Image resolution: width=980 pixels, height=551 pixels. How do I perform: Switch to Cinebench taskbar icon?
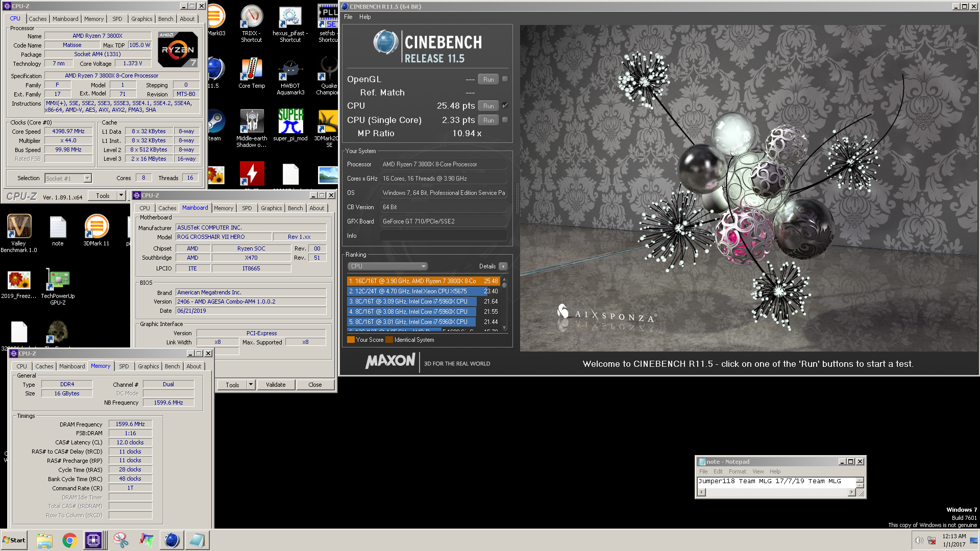point(171,540)
